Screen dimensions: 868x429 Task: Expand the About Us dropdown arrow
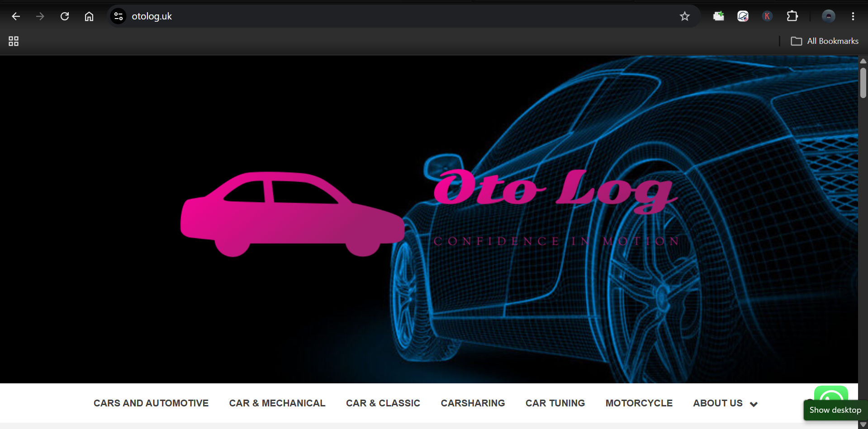754,404
